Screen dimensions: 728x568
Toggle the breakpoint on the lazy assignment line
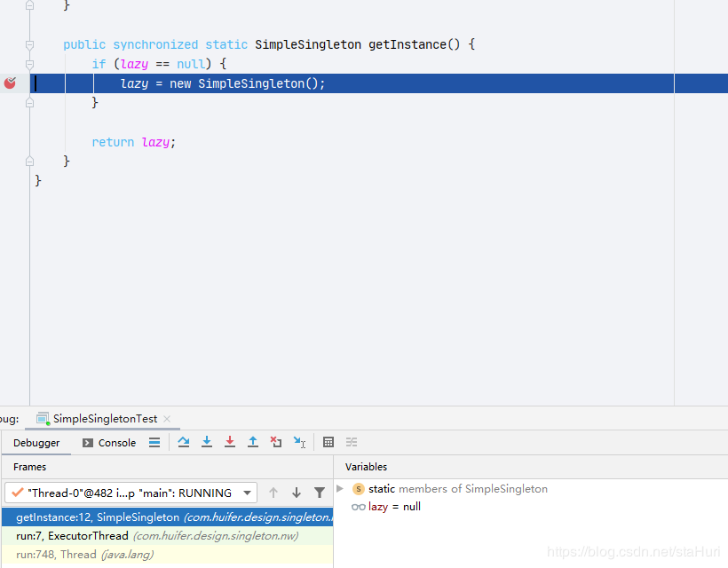coord(11,83)
